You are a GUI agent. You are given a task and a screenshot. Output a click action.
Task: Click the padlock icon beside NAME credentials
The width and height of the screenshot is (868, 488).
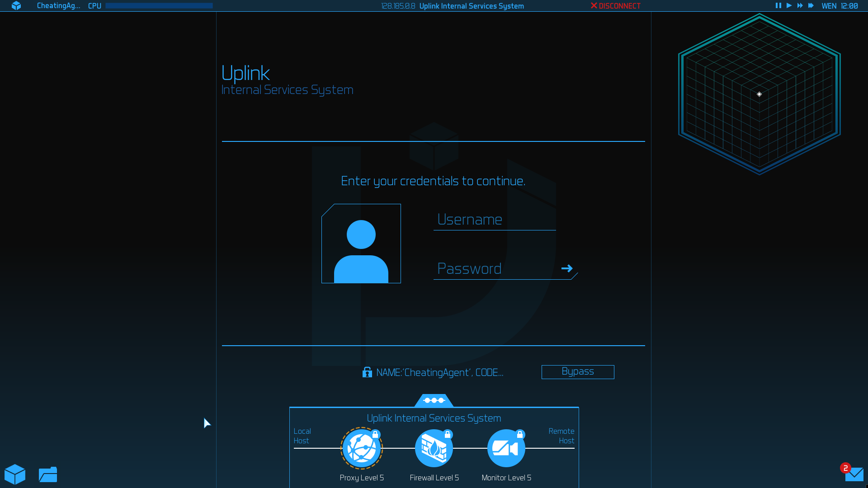[x=367, y=372]
